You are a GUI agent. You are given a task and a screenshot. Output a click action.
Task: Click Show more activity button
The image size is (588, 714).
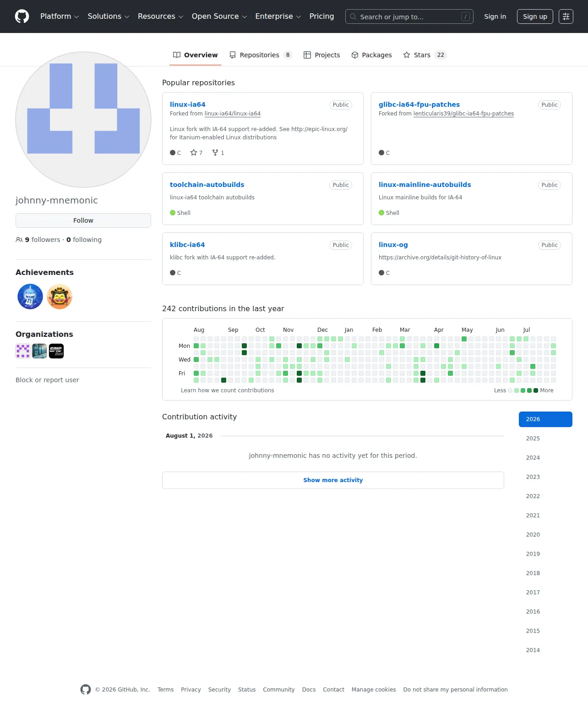click(333, 480)
